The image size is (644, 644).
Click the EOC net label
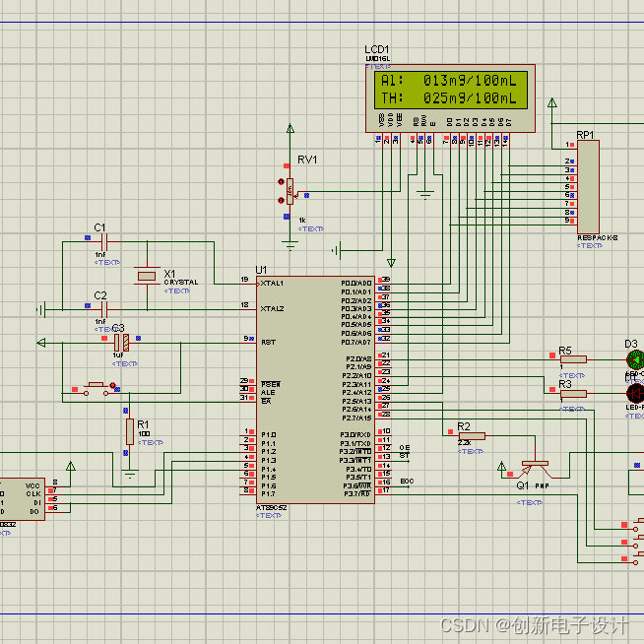[407, 482]
